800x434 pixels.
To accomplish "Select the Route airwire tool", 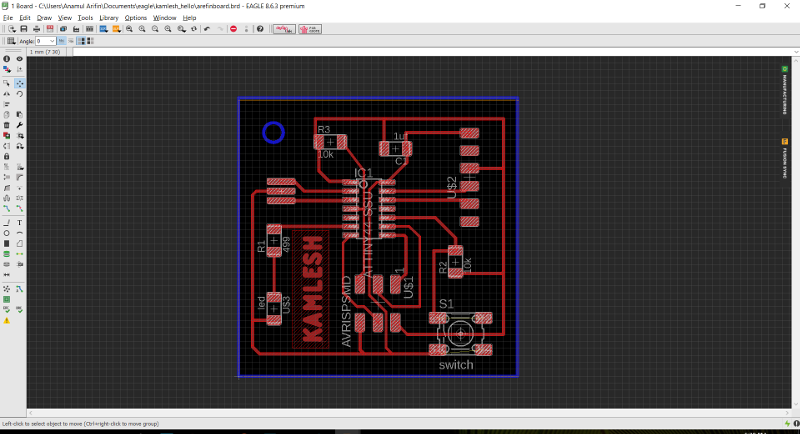I will coord(7,208).
